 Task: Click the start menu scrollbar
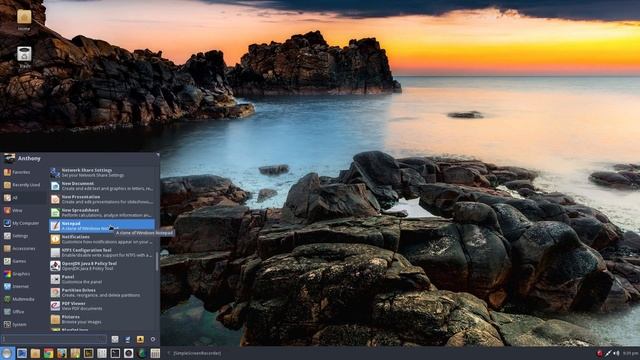point(157,262)
